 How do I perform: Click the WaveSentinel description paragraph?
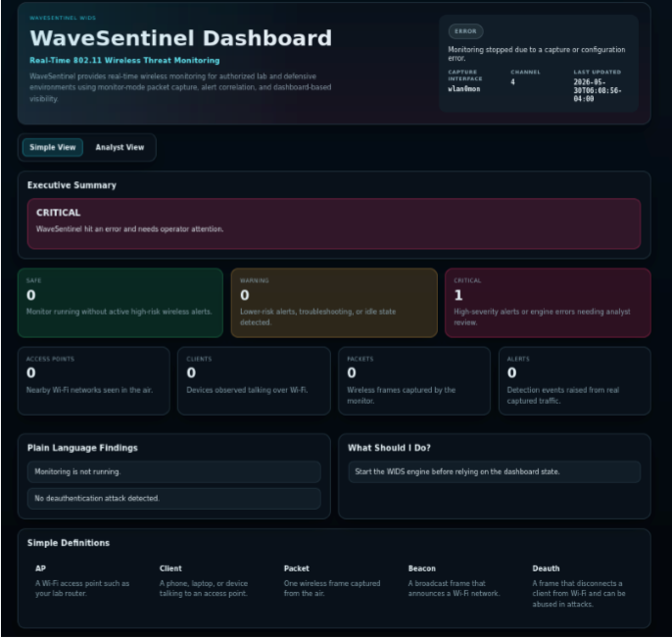point(180,87)
